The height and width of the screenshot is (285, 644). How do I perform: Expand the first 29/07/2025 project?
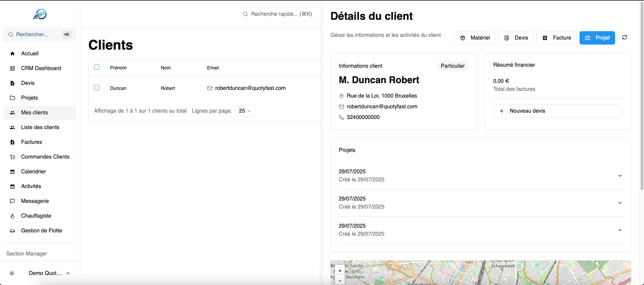[x=620, y=176]
